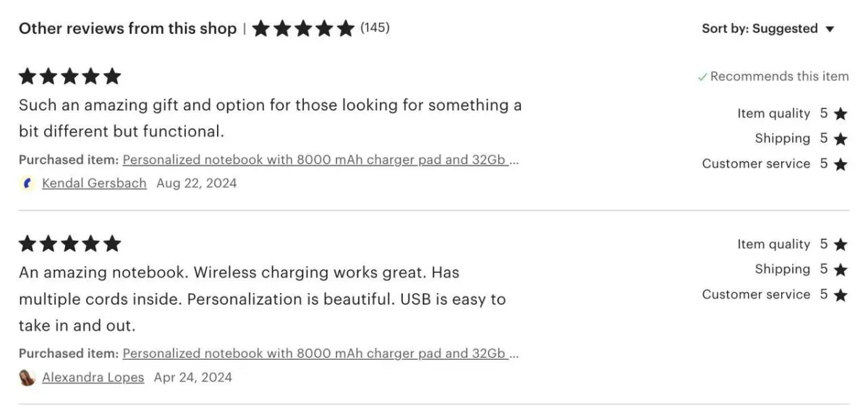The image size is (868, 412).
Task: Click Shipping star icon in first review
Action: coord(840,139)
